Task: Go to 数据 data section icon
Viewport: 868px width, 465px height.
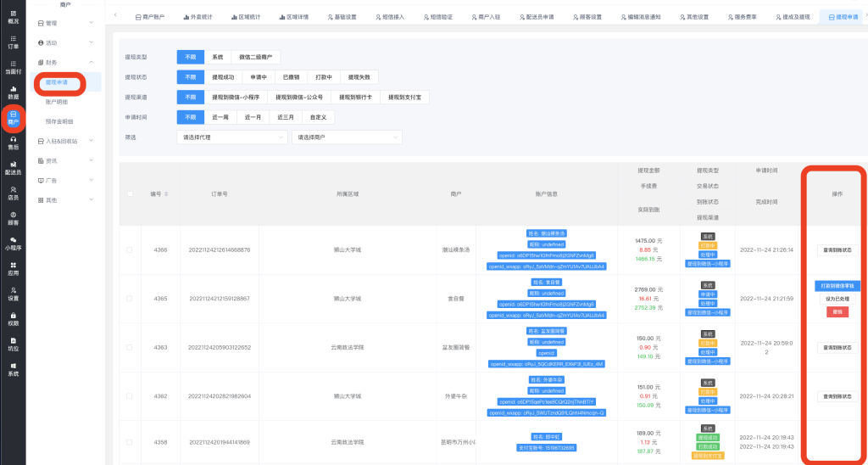Action: click(13, 92)
